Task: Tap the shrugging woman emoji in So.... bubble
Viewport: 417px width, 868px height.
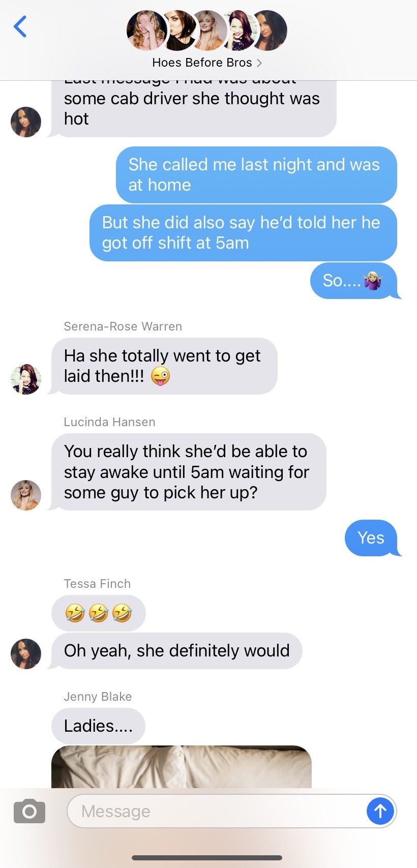Action: click(373, 281)
